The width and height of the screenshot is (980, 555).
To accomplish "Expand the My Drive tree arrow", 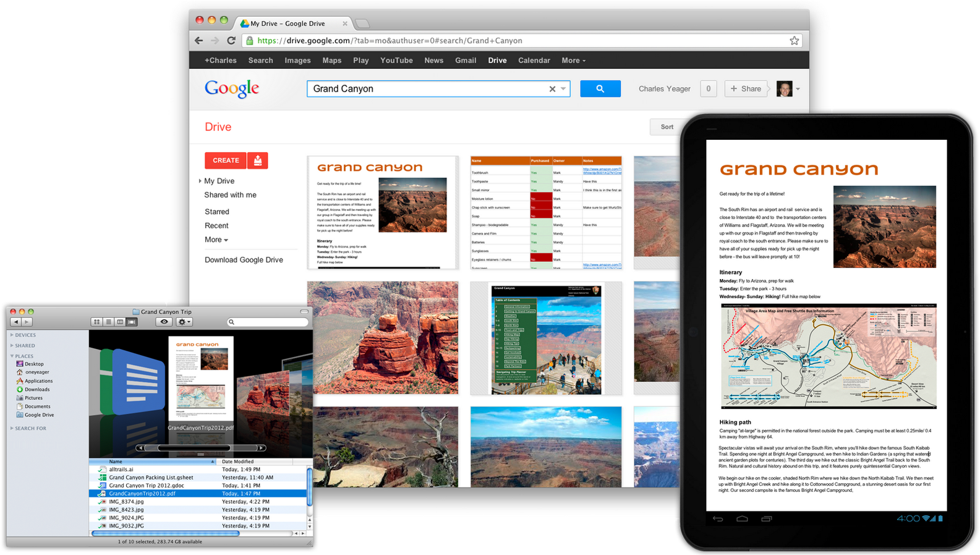I will pos(200,181).
